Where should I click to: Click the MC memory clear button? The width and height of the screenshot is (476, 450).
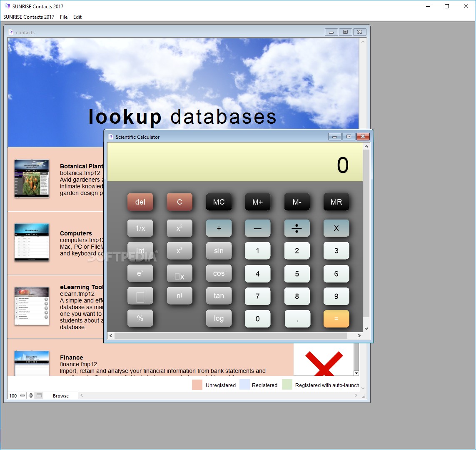click(219, 202)
